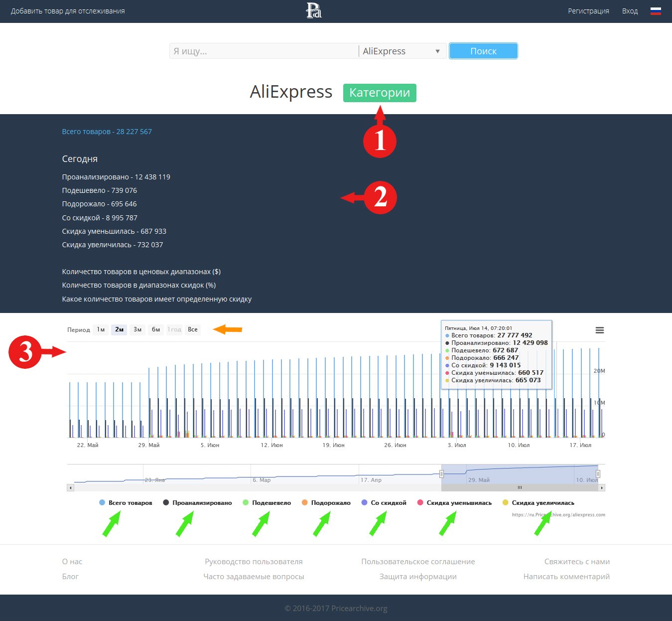Viewport: 672px width, 621px height.
Task: Expand Какое количество товаров имеет определенную скидку
Action: pyautogui.click(x=156, y=299)
